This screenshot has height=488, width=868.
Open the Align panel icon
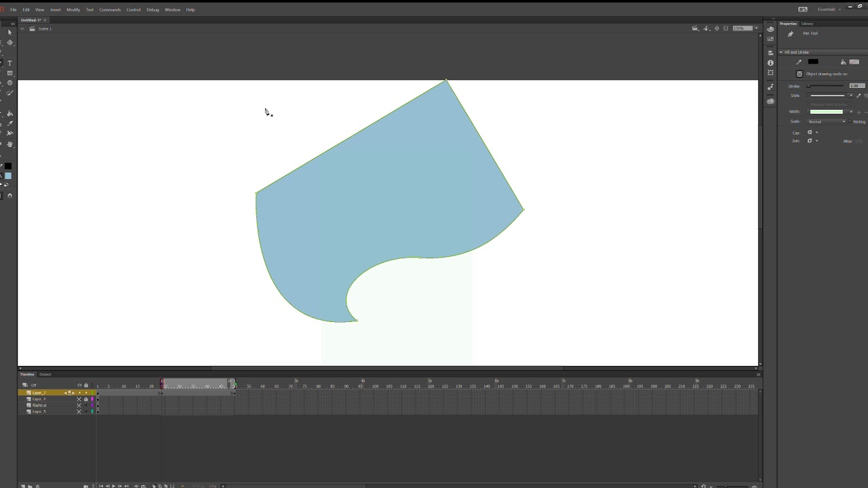[770, 53]
